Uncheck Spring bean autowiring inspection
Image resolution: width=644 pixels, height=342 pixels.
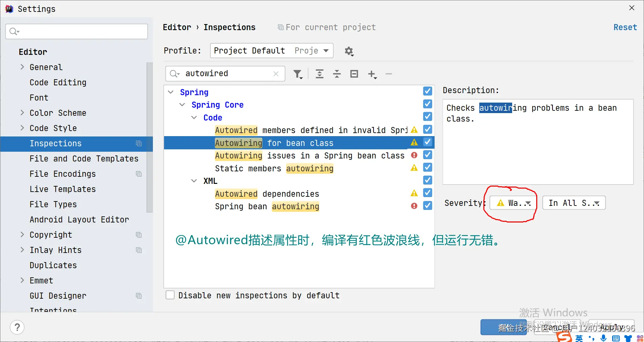[428, 206]
